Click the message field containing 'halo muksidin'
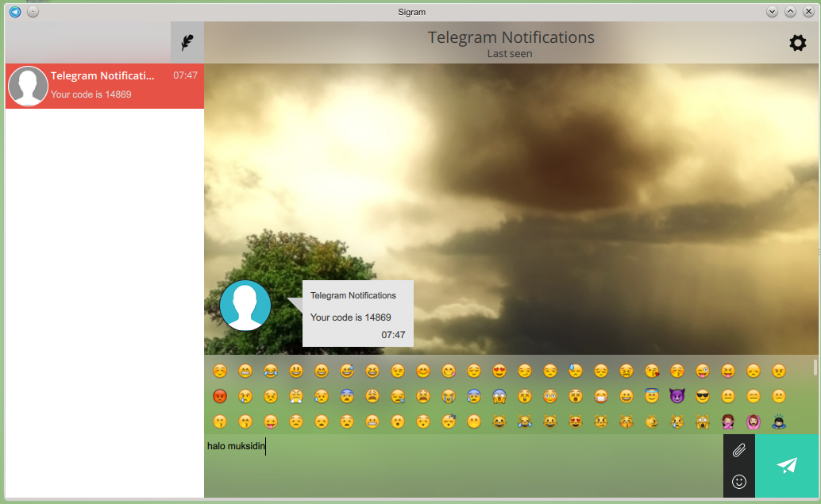Screen dimensions: 821x504 (464, 466)
